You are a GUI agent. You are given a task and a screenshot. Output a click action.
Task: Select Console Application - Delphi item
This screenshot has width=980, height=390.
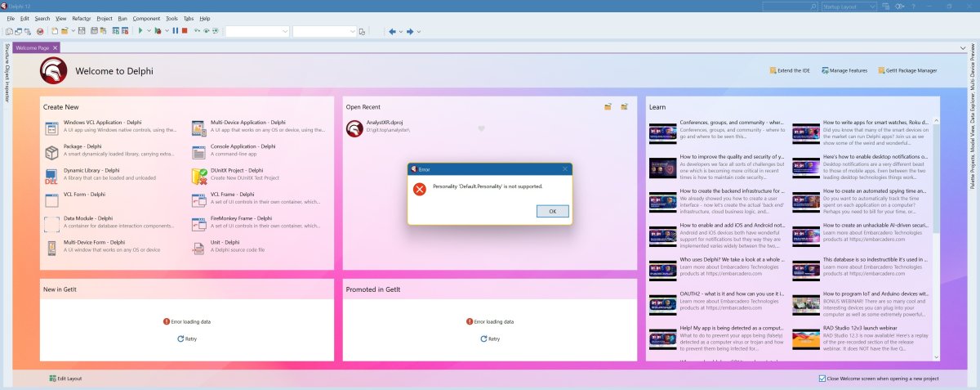coord(260,150)
